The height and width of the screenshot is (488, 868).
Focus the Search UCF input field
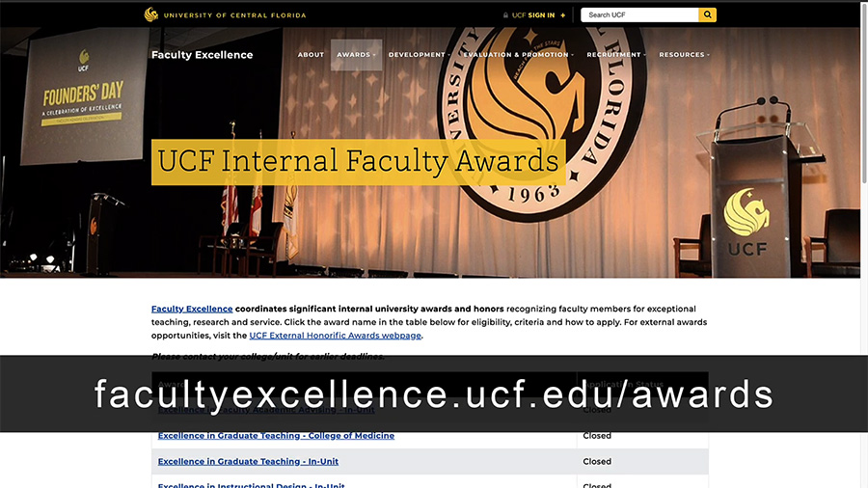(640, 14)
